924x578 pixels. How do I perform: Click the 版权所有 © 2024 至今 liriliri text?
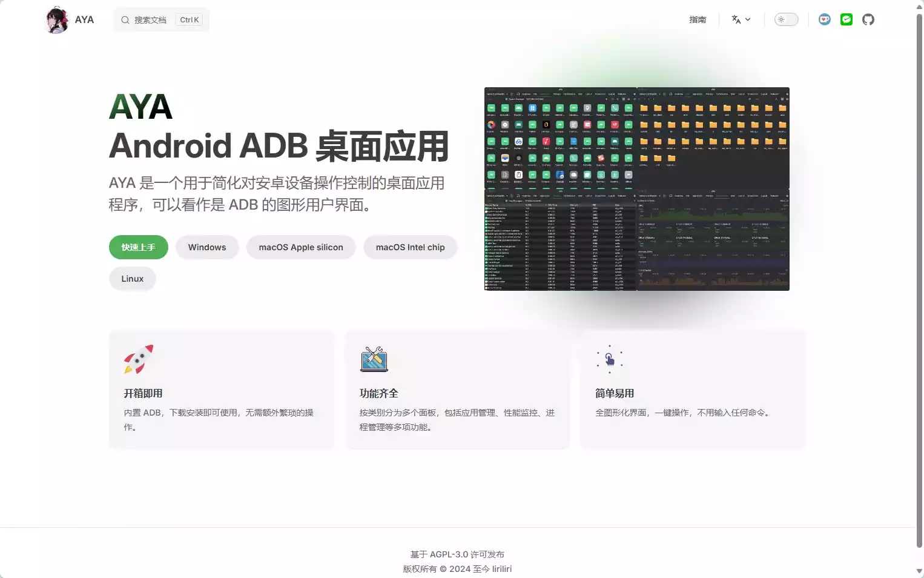pyautogui.click(x=458, y=569)
